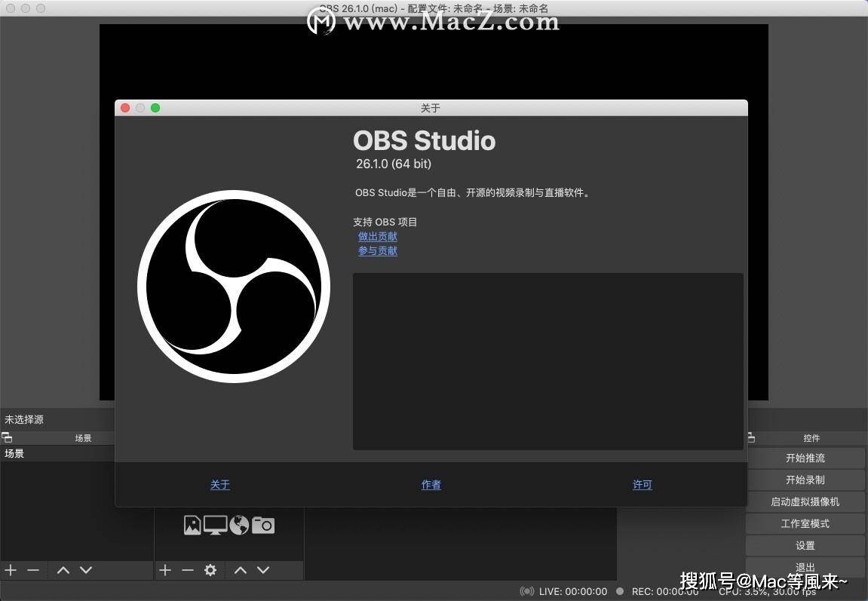Click the camera icon in sources panel

(x=263, y=525)
